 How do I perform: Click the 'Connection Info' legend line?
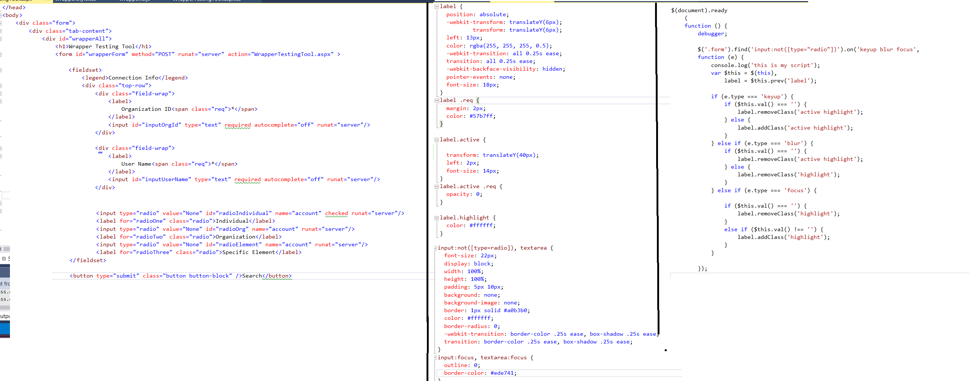135,78
